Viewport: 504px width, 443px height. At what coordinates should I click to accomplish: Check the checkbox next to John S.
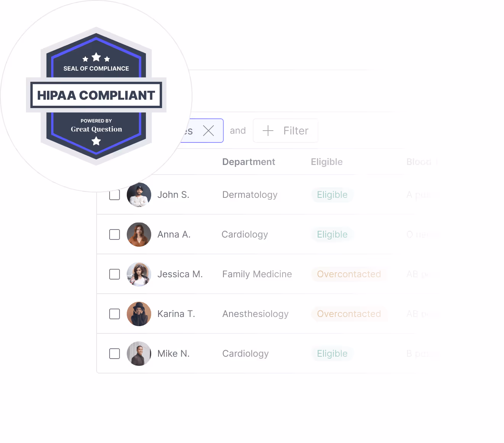point(114,194)
